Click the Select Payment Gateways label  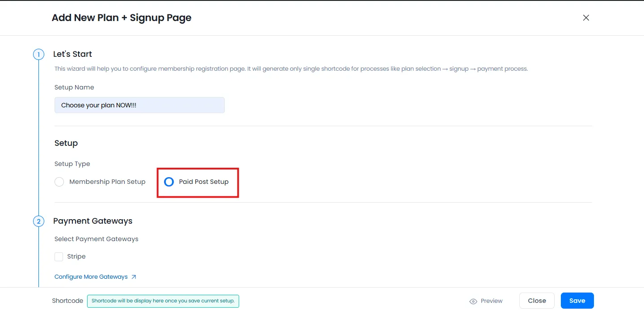pos(96,239)
